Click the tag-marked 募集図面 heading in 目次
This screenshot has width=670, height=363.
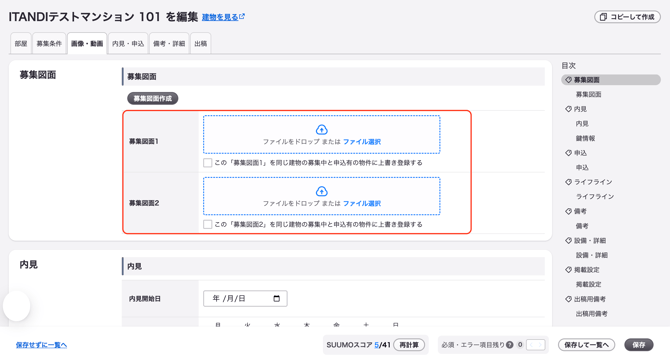click(611, 80)
